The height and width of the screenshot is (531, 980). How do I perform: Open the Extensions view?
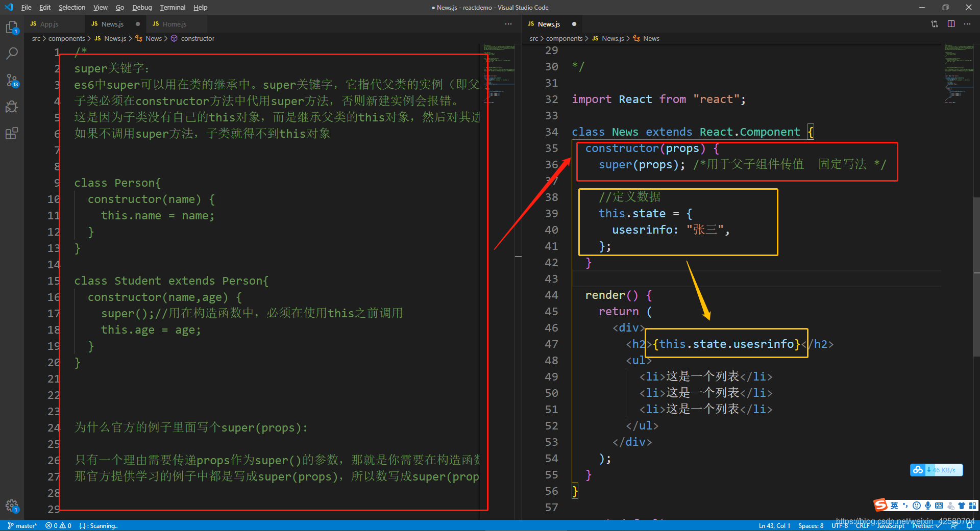click(x=12, y=134)
